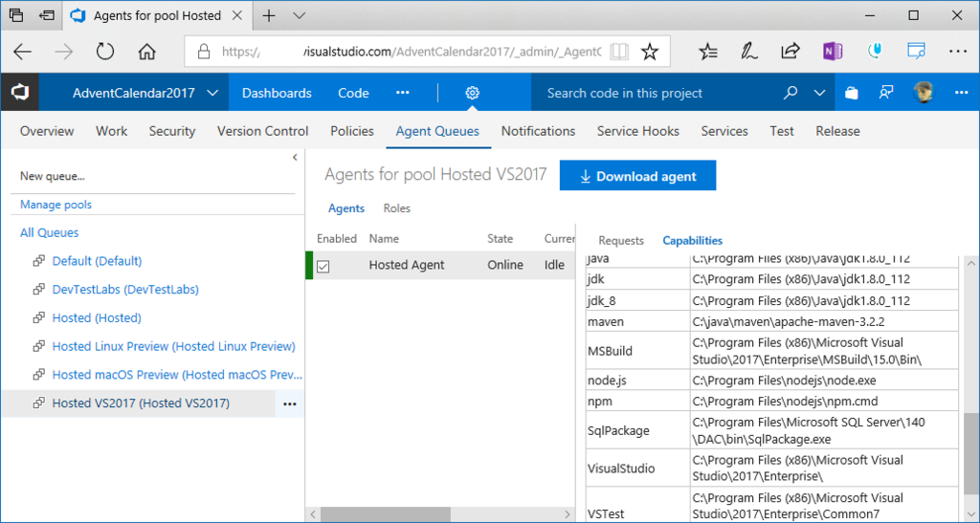Viewport: 980px width, 523px height.
Task: Open more hubs ellipsis next to Code
Action: [403, 93]
